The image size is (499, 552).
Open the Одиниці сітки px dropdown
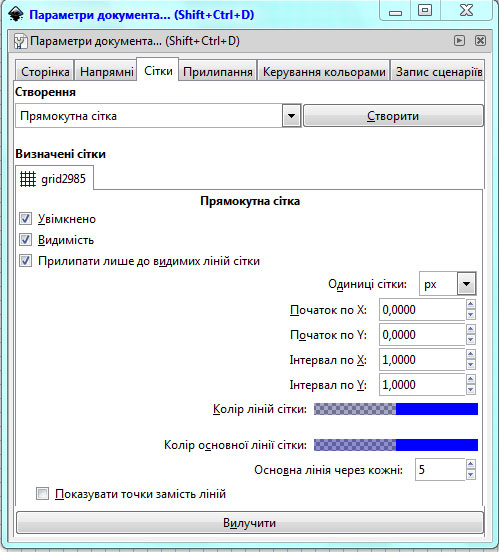[x=448, y=283]
